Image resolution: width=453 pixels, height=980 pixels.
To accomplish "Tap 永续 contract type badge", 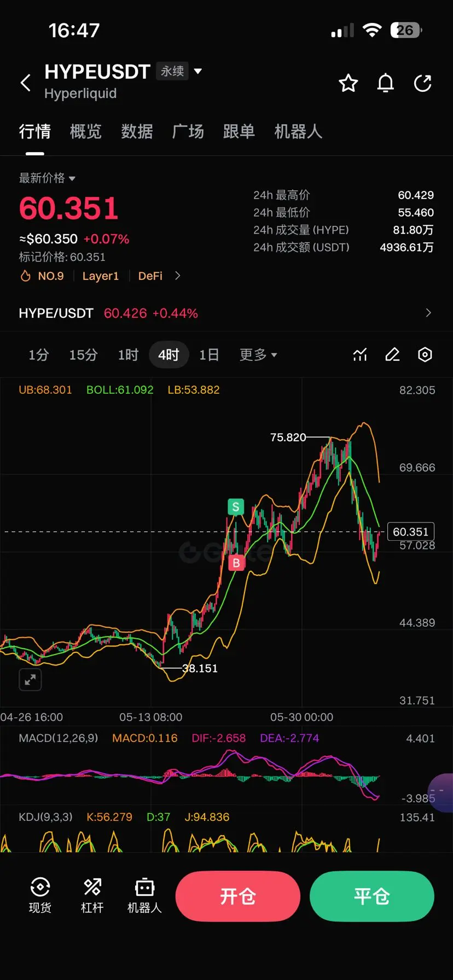I will [x=172, y=71].
